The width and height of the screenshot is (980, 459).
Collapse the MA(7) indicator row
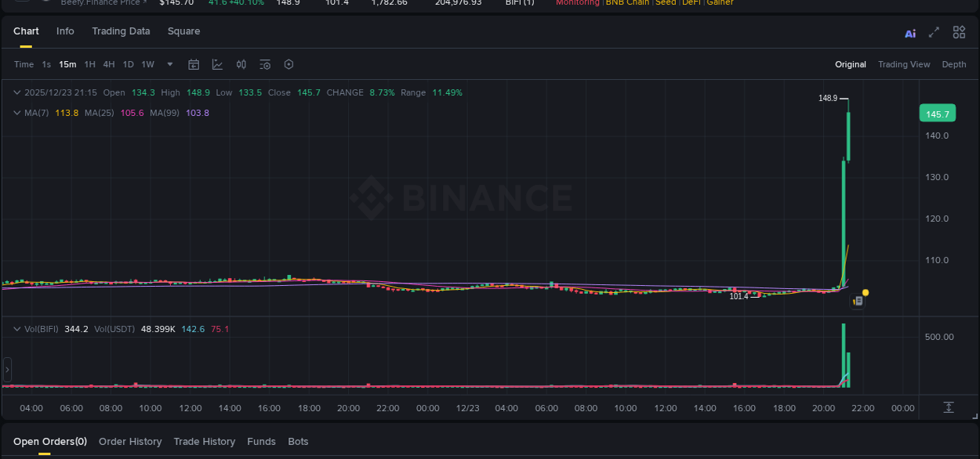click(x=16, y=112)
